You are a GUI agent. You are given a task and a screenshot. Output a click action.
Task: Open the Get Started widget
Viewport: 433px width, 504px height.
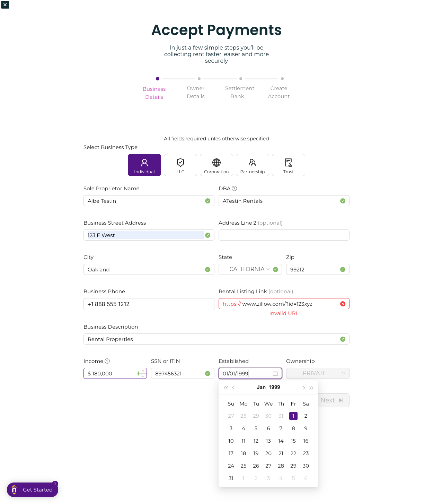[x=33, y=490]
